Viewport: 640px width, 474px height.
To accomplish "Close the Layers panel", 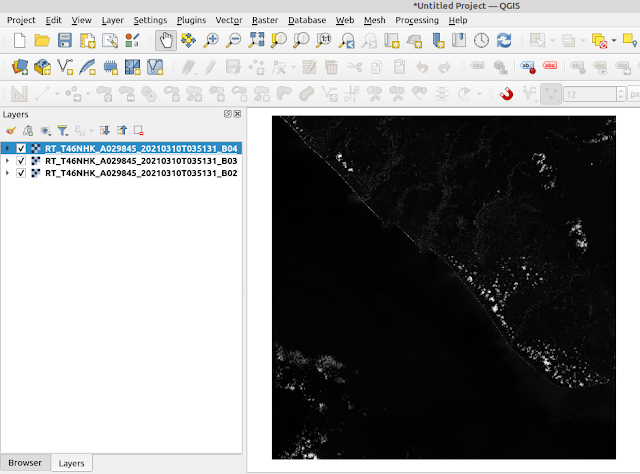I will 237,114.
